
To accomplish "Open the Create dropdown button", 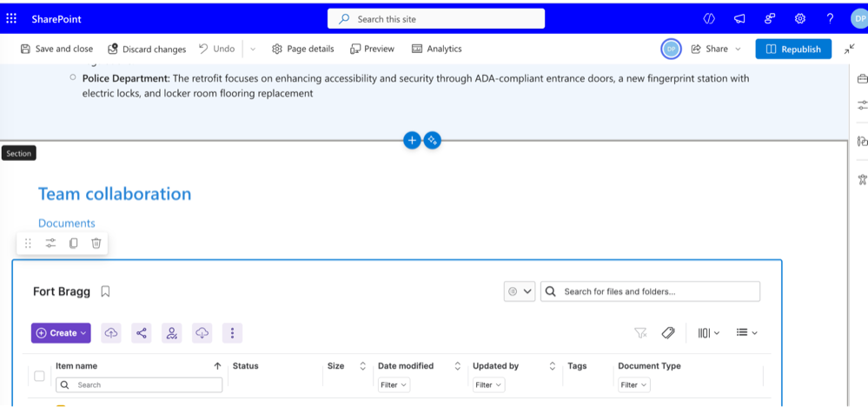I will (61, 333).
